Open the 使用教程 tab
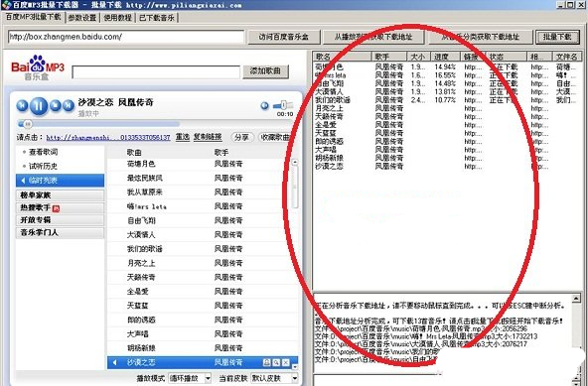The image size is (588, 386). tap(117, 18)
